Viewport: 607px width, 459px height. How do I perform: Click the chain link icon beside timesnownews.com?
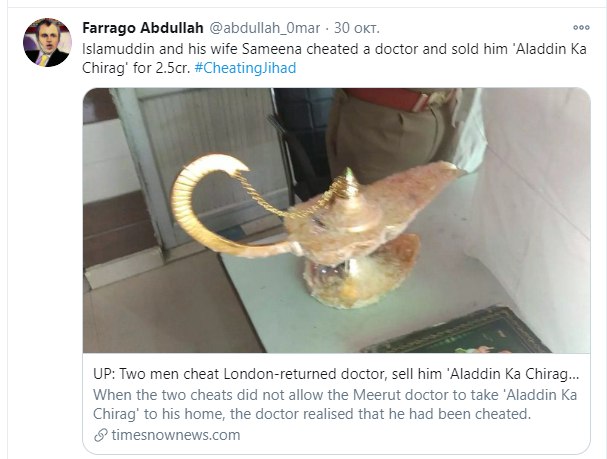pos(101,435)
